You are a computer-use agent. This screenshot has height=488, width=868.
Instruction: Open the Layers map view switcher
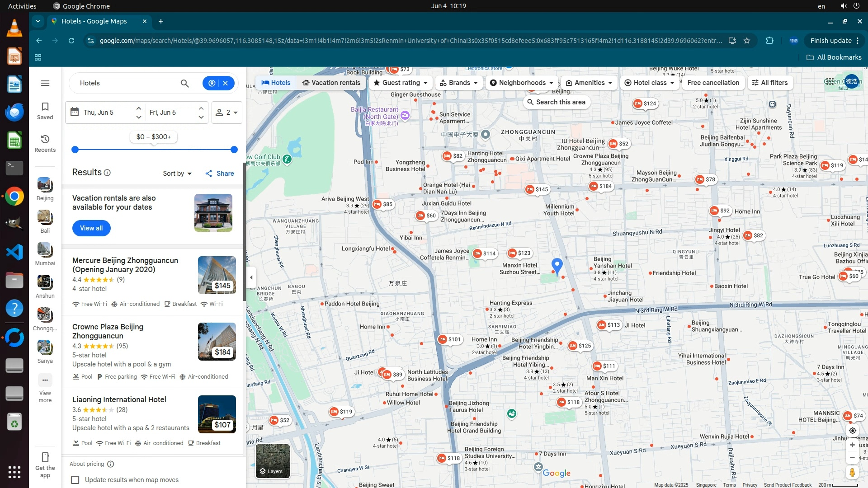point(273,461)
